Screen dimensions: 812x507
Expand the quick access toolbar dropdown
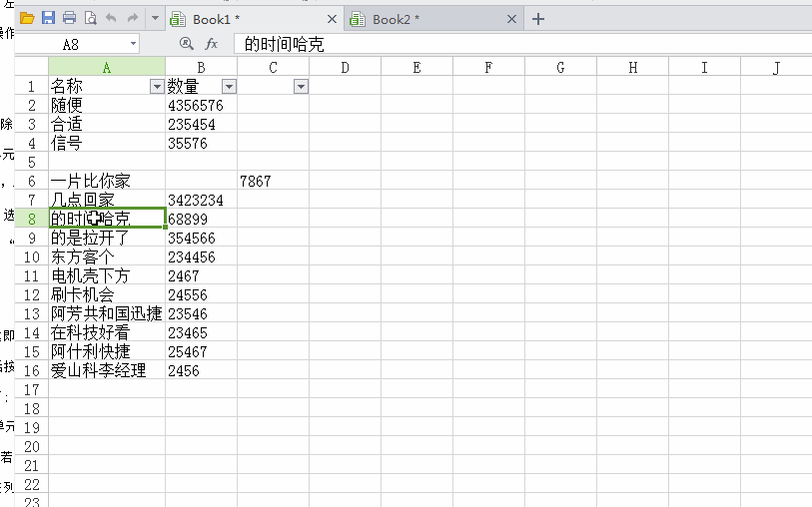point(155,19)
